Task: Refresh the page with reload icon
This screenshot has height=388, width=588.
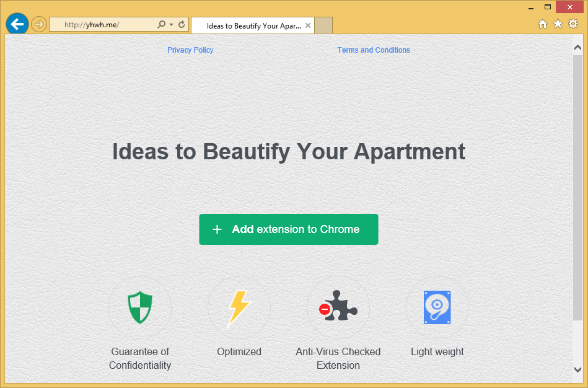Action: (x=182, y=25)
